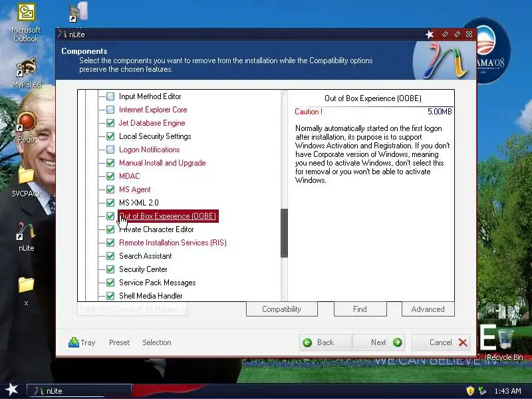Open MyPal 68 desktop shortcut
This screenshot has height=399, width=532.
26,72
